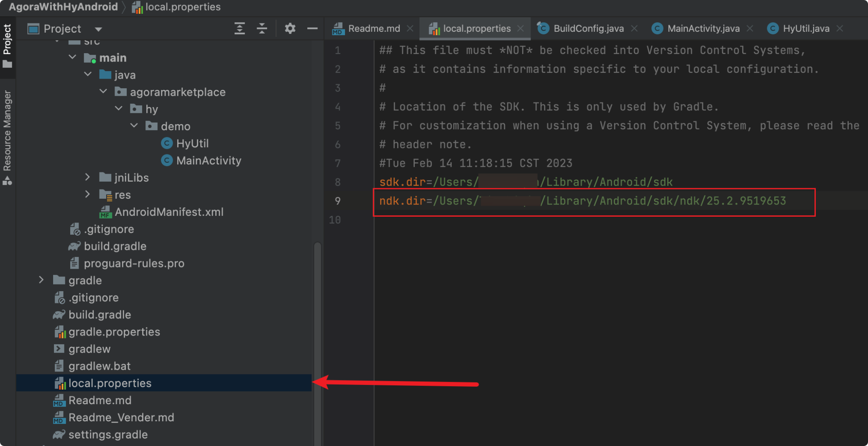This screenshot has width=868, height=446.
Task: Select gradlew.bat file
Action: pos(99,367)
